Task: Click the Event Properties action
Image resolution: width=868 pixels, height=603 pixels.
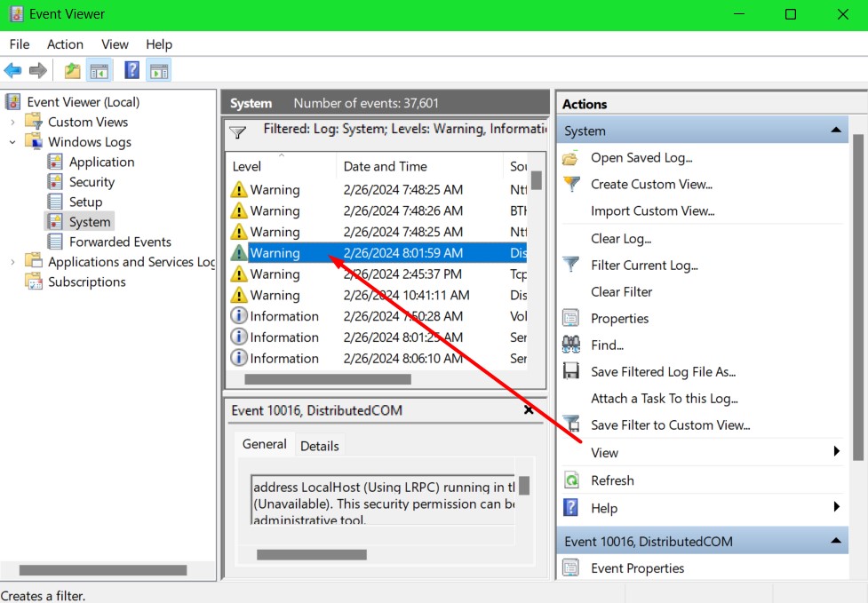Action: 638,568
